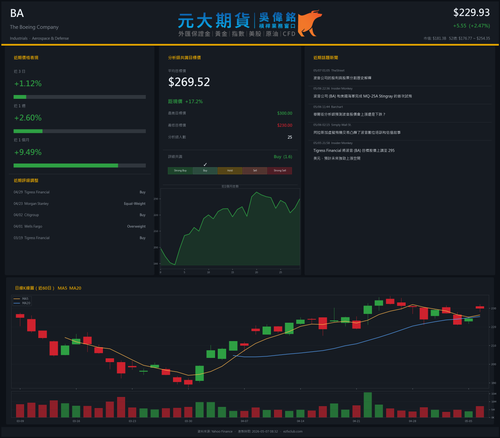Click the 元大期貨 logo text
Viewport: 500px width, 438px height.
pos(214,21)
